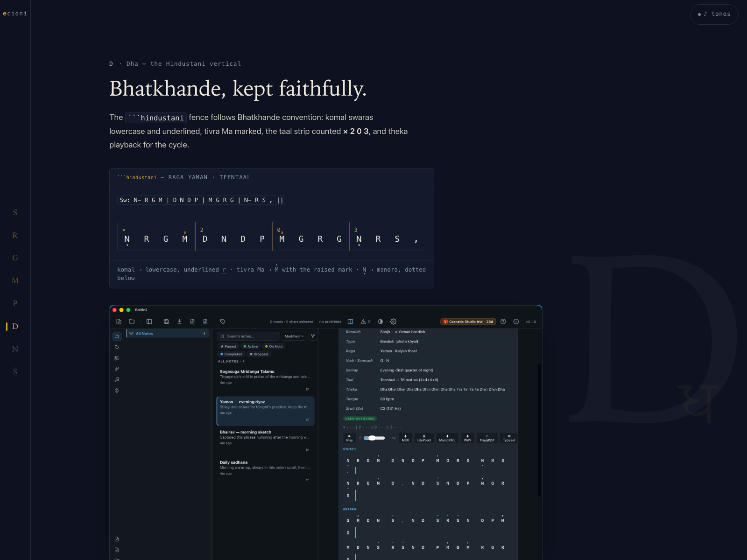
Task: Toggle the Dropped filter chip
Action: [x=259, y=354]
